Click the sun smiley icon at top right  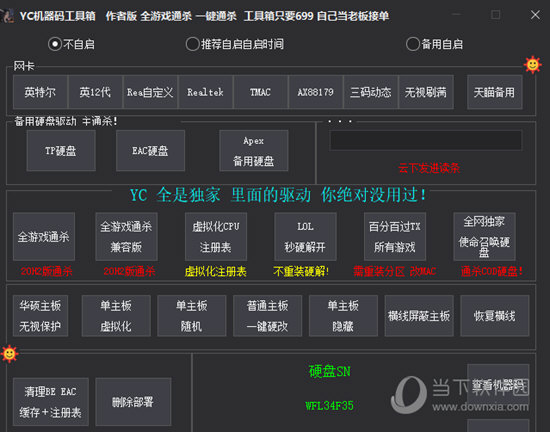click(532, 65)
